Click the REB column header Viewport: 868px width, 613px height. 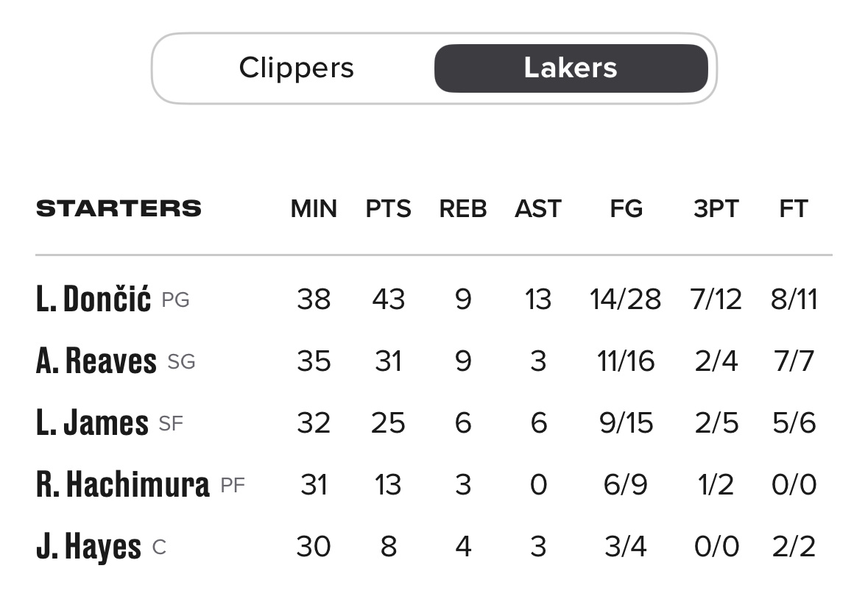pos(463,209)
